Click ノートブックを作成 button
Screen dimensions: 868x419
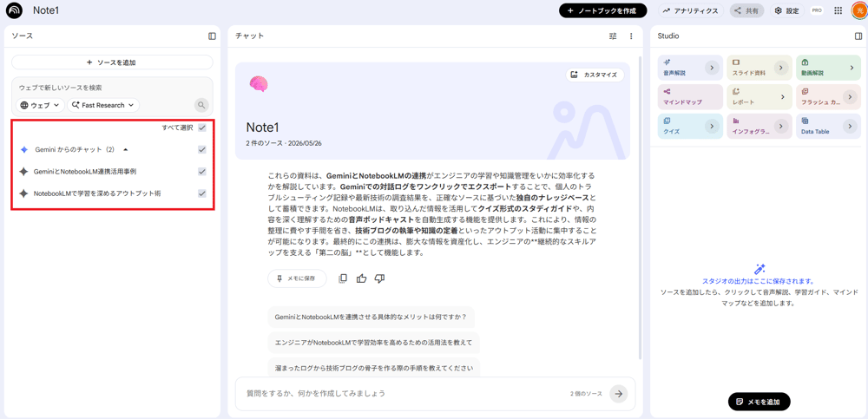(603, 10)
